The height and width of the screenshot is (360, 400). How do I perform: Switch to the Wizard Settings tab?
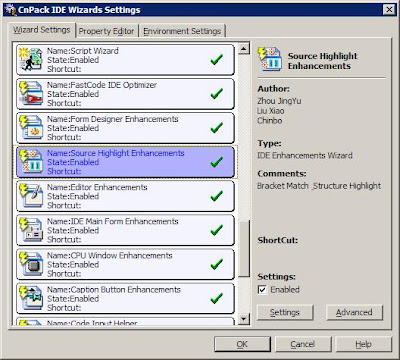pyautogui.click(x=42, y=30)
